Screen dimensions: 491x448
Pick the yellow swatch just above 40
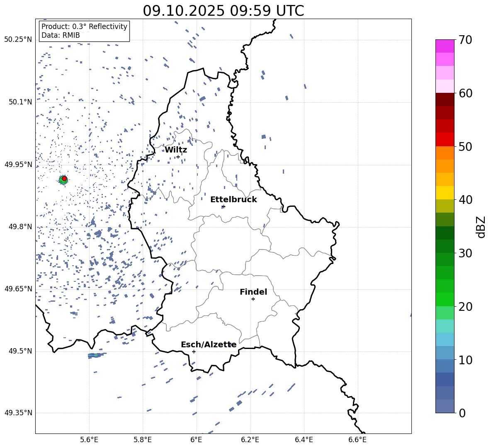[445, 193]
